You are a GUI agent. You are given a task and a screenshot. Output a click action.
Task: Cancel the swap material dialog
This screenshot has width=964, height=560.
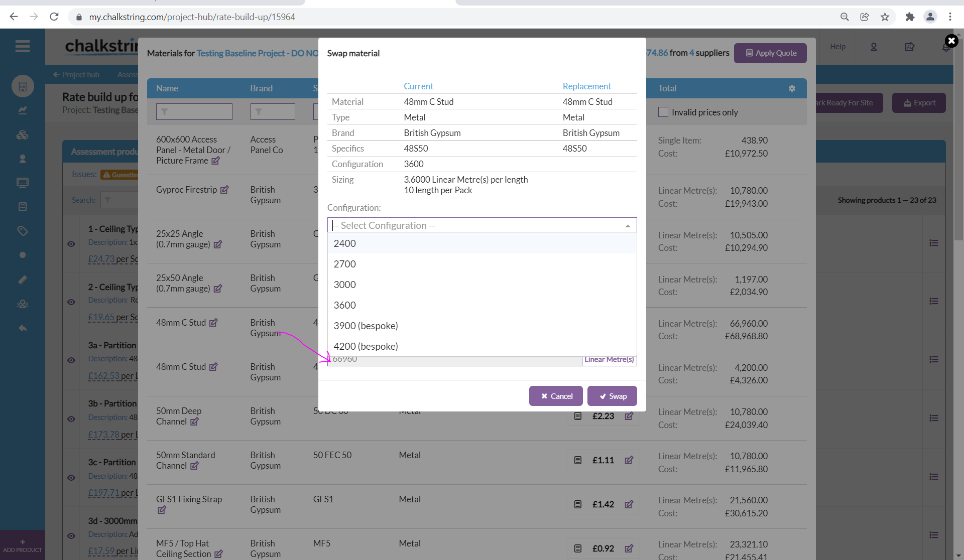click(x=556, y=396)
